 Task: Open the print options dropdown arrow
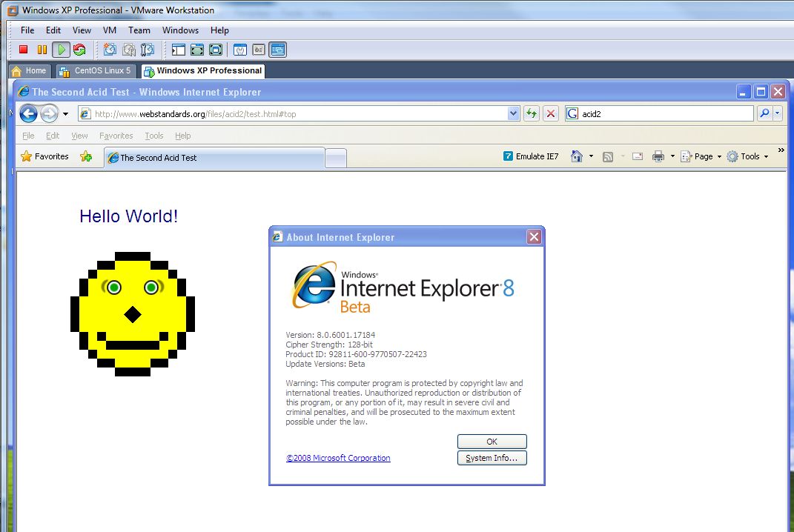pyautogui.click(x=672, y=156)
